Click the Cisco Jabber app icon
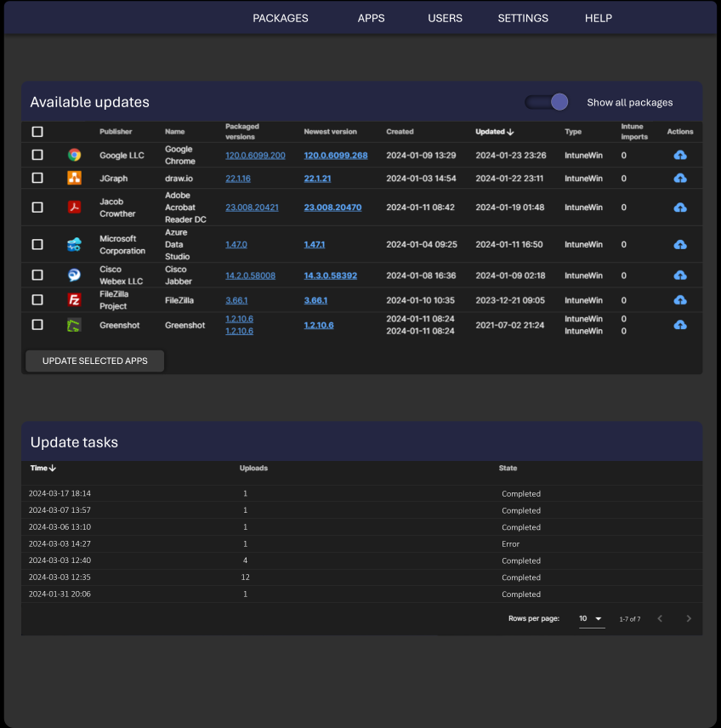 pyautogui.click(x=74, y=276)
